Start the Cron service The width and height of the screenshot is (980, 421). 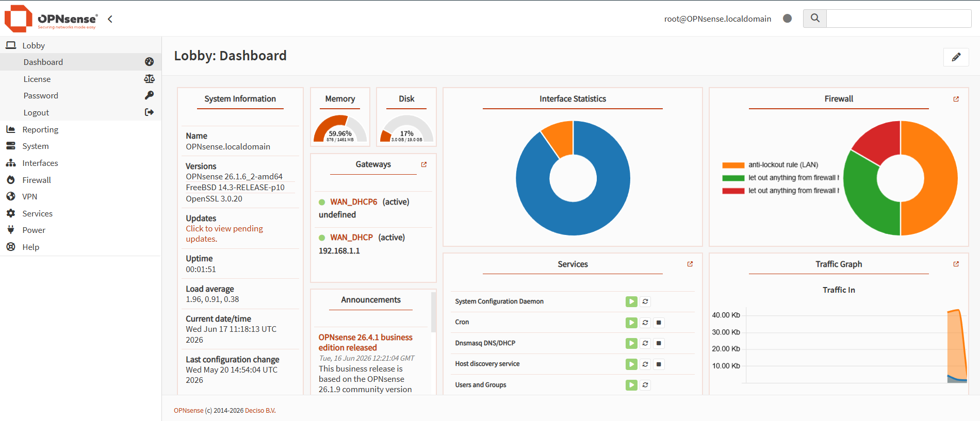coord(631,323)
